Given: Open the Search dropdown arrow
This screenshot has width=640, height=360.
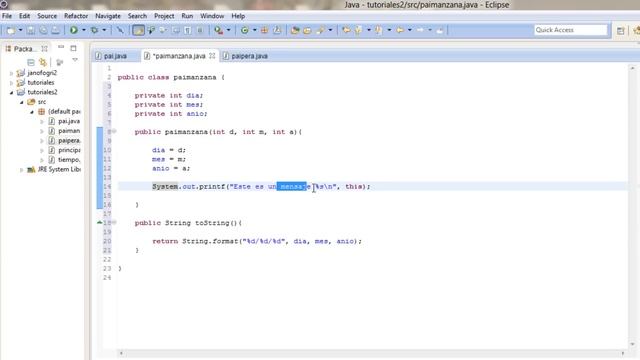Looking at the screenshot, I should point(330,30).
